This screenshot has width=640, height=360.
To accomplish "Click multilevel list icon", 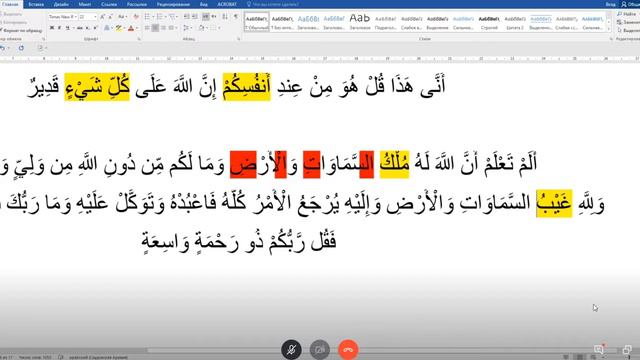I will pyautogui.click(x=172, y=17).
